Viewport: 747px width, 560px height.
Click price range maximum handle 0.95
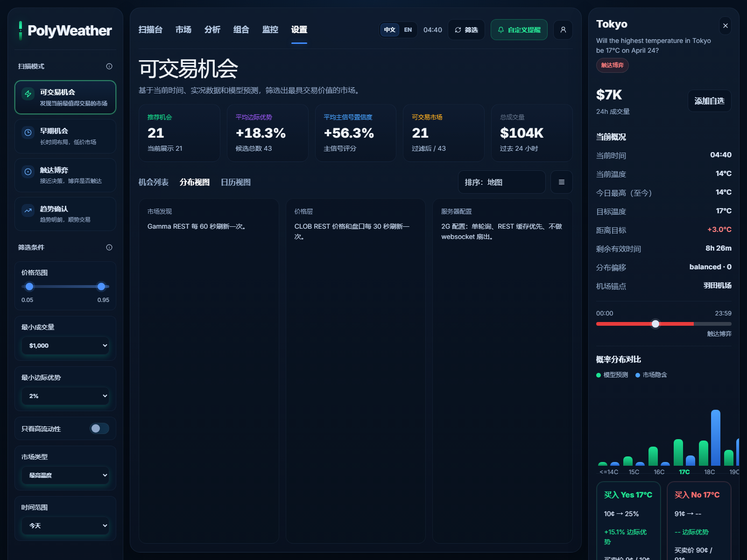[x=101, y=287]
